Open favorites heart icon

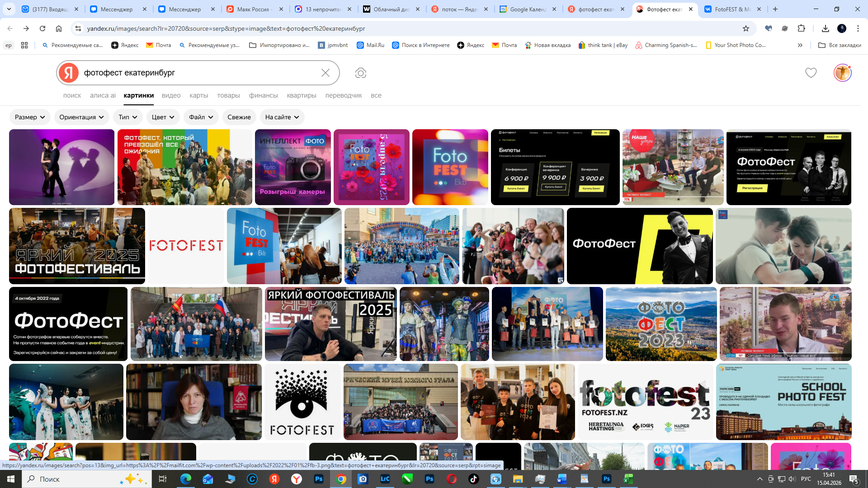(811, 73)
